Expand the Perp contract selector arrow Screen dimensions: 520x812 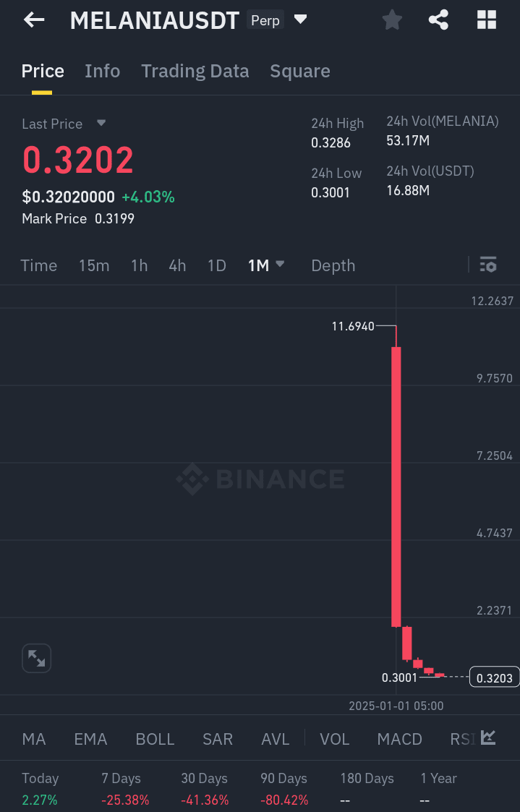(300, 20)
